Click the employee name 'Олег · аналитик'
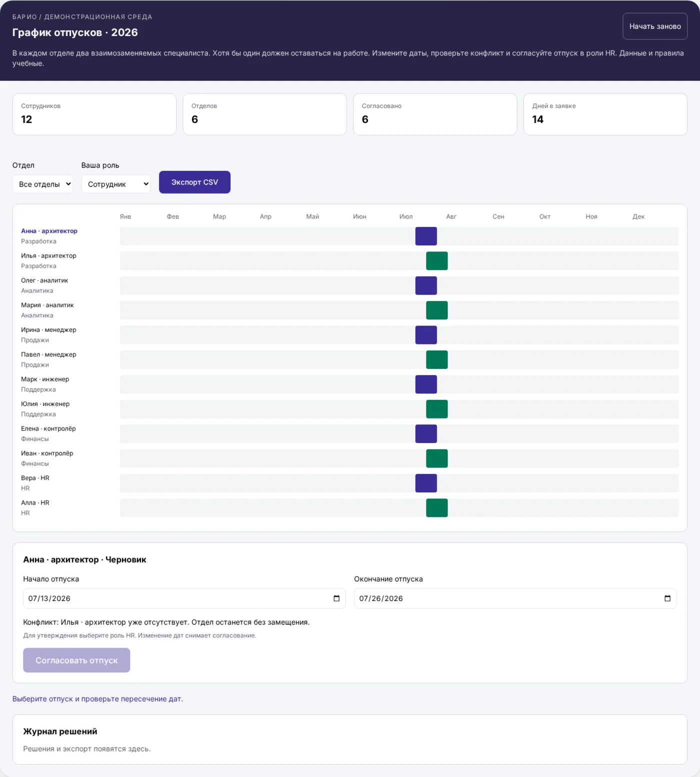 tap(44, 280)
